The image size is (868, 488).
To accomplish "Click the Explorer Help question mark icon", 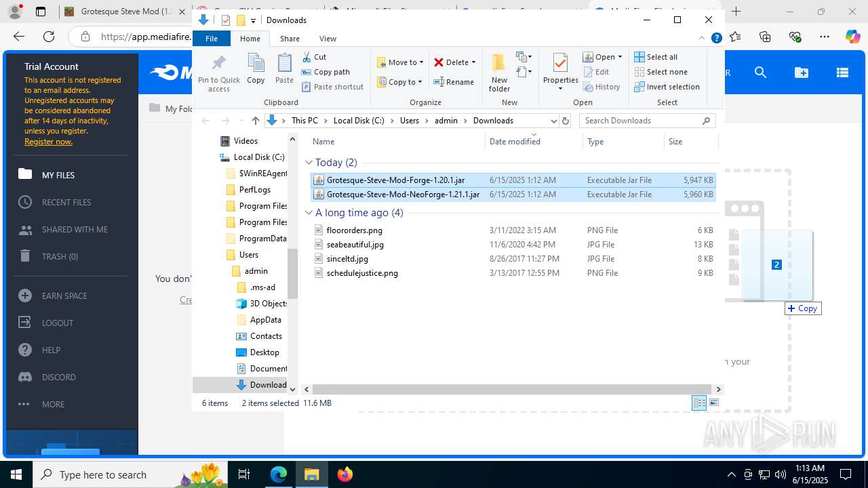I will click(x=716, y=39).
